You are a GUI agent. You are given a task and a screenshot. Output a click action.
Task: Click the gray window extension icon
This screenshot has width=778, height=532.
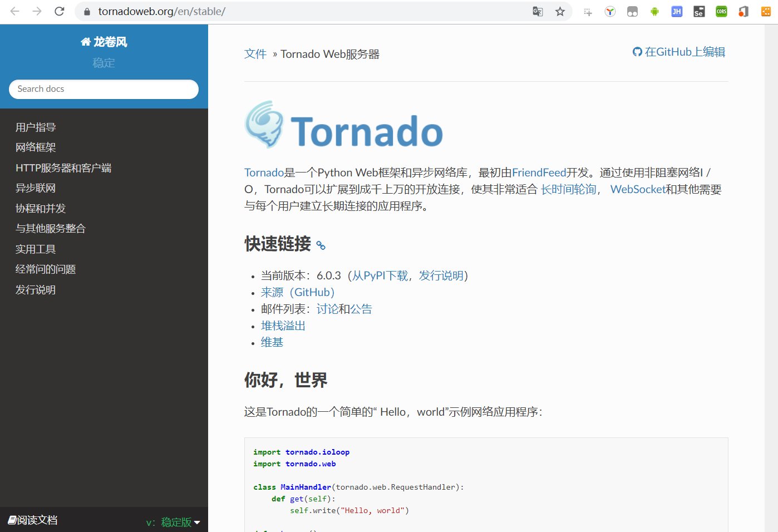(632, 11)
